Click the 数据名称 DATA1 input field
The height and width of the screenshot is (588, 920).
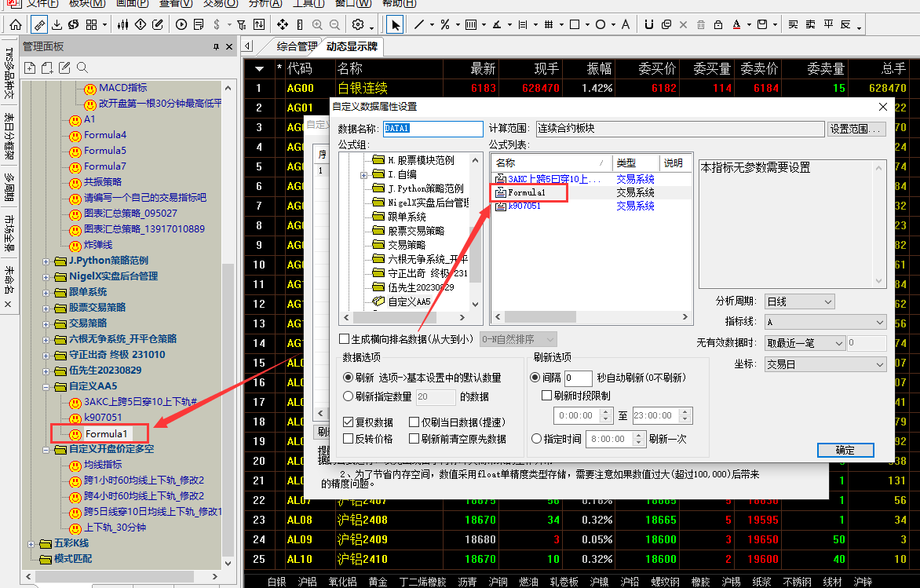coord(433,129)
